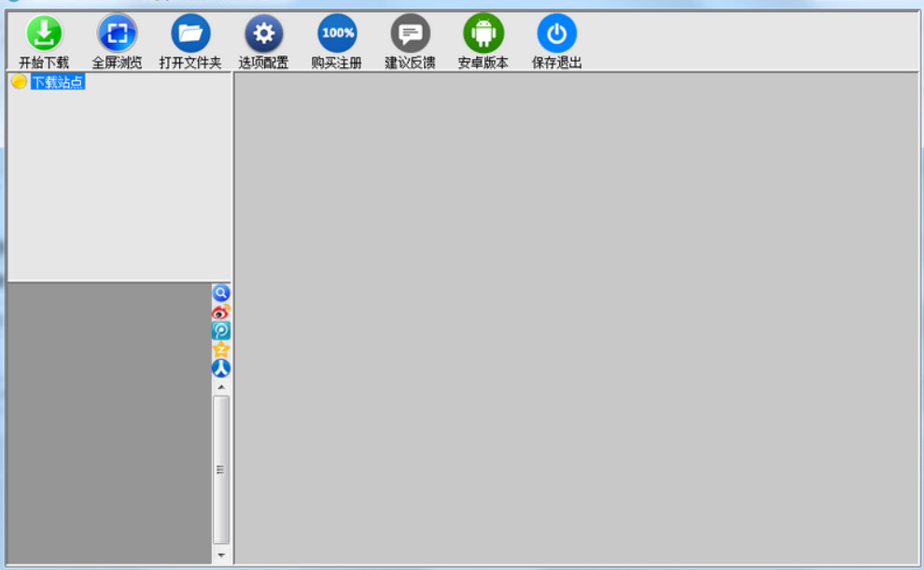Image resolution: width=924 pixels, height=570 pixels.
Task: Click the blue magnifier search icon
Action: click(221, 293)
